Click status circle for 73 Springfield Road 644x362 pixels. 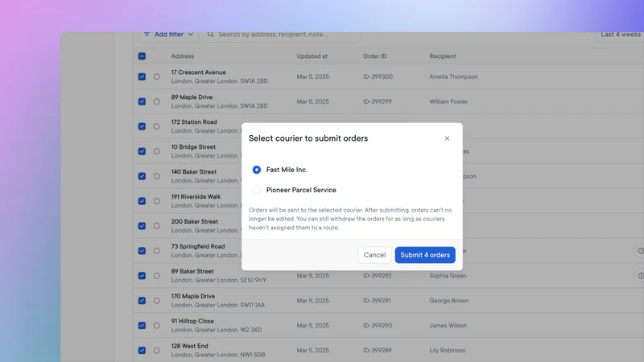coord(156,251)
